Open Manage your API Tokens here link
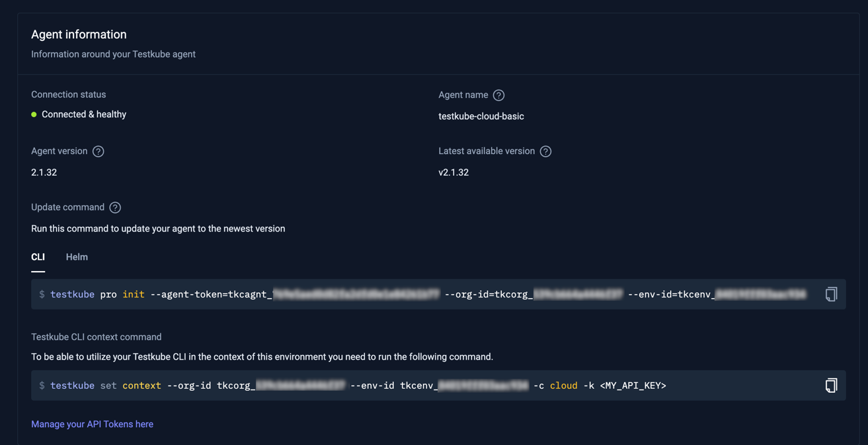 [x=92, y=425]
